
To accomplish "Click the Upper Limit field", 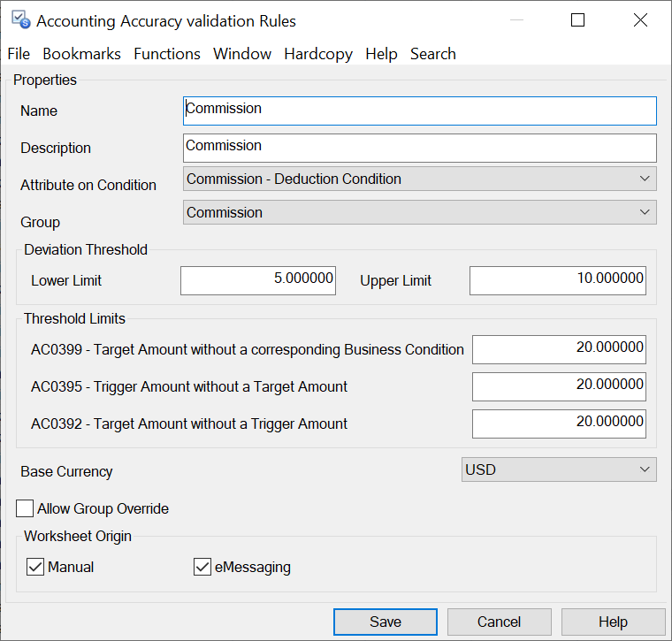I will click(558, 280).
